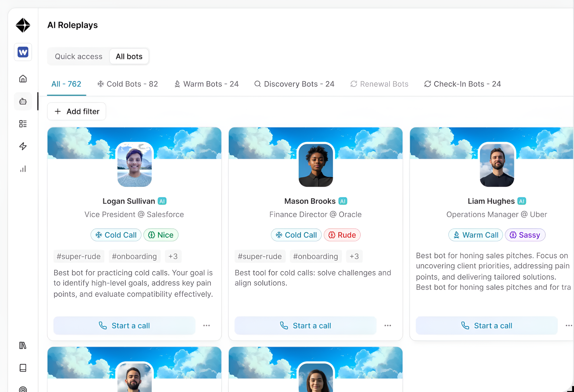Image resolution: width=574 pixels, height=392 pixels.
Task: Open the Renewal Bots tab
Action: 379,84
